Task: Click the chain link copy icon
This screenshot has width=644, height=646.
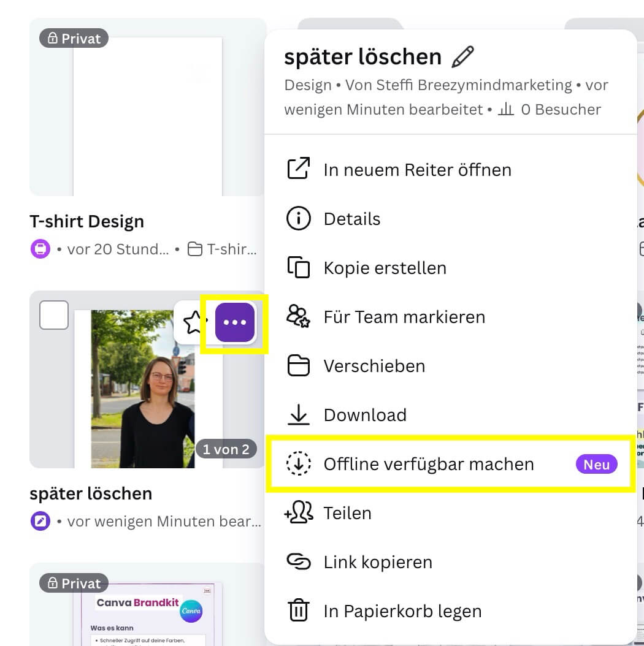Action: click(299, 562)
